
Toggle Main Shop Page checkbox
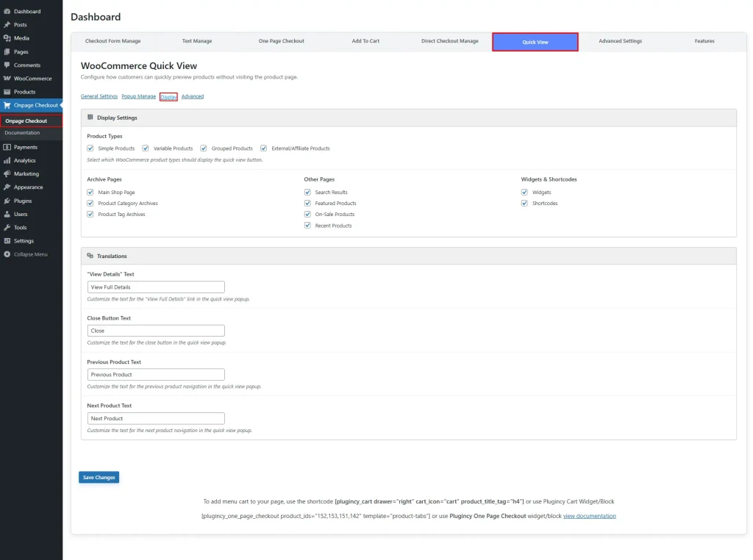coord(90,192)
